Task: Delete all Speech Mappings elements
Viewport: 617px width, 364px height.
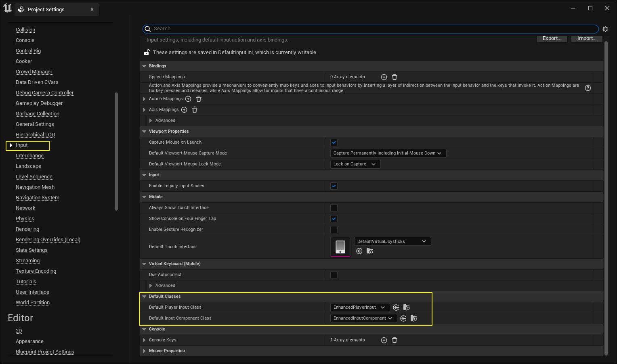Action: coord(395,77)
